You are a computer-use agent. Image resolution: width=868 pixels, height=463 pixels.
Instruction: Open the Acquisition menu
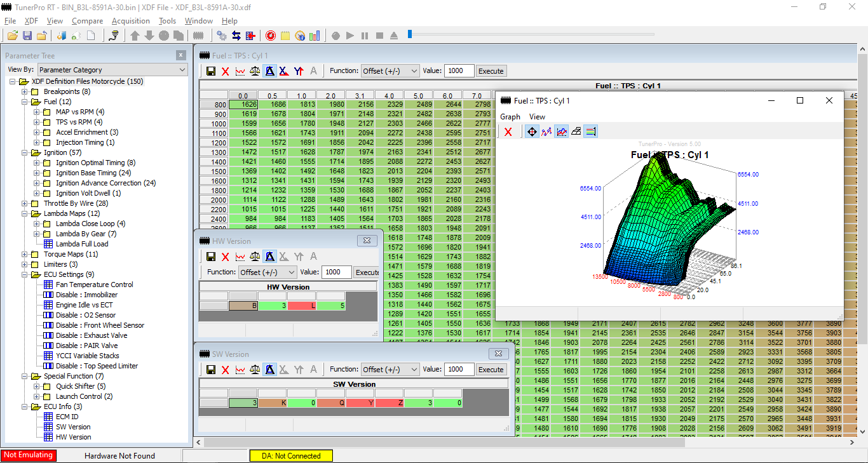click(130, 21)
